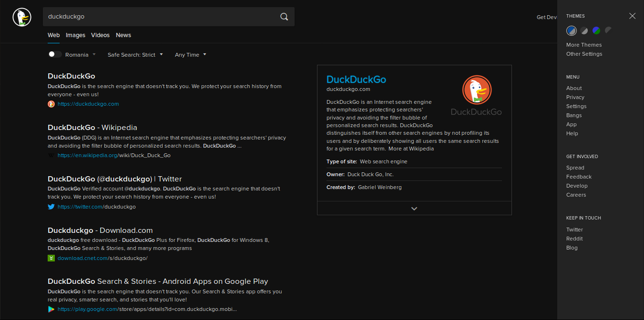
Task: Click Blog under Keep In Touch
Action: point(572,248)
